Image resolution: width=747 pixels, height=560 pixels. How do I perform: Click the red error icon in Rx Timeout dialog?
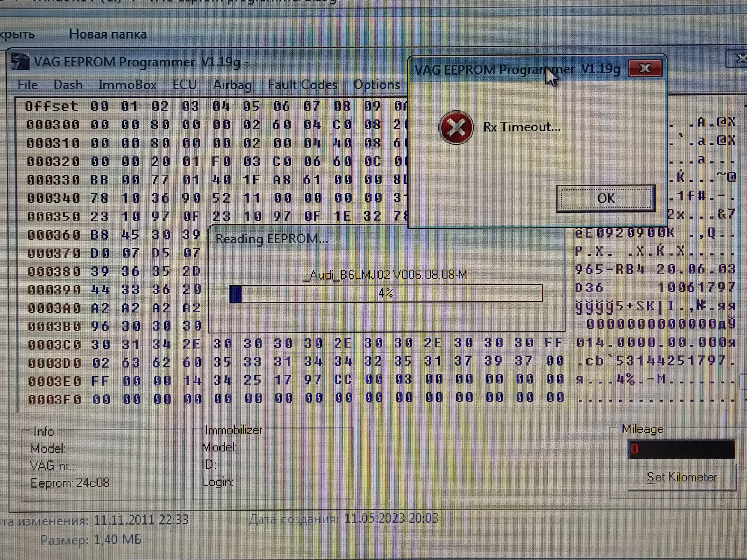(456, 127)
